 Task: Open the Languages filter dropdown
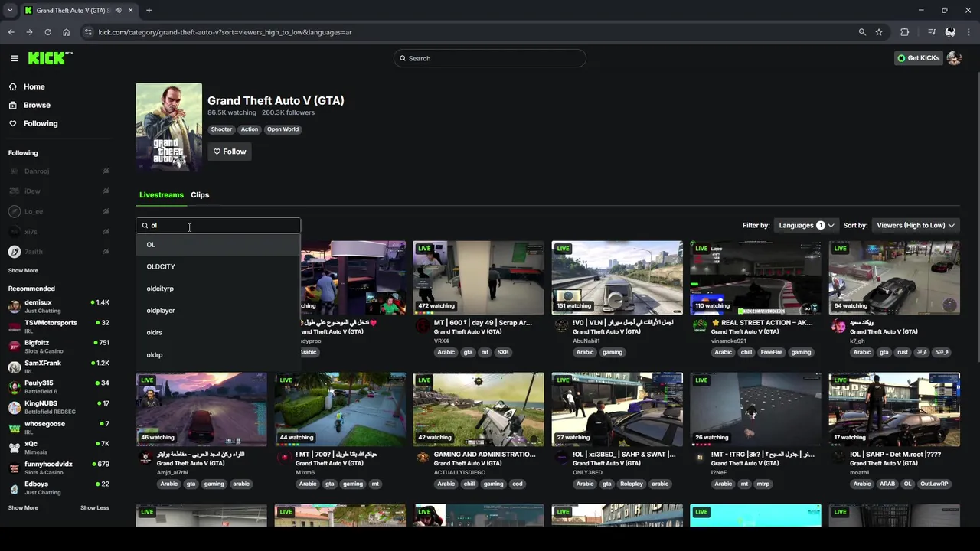pyautogui.click(x=806, y=225)
